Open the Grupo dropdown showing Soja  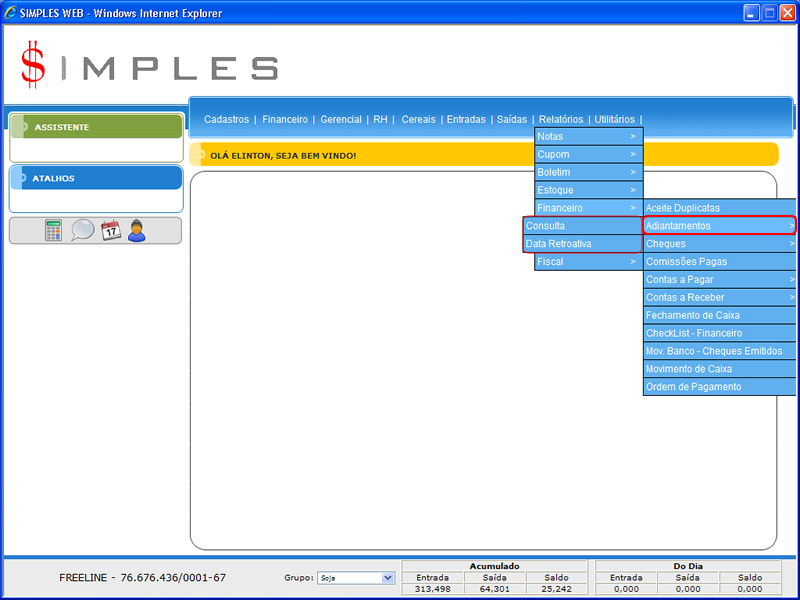(355, 578)
